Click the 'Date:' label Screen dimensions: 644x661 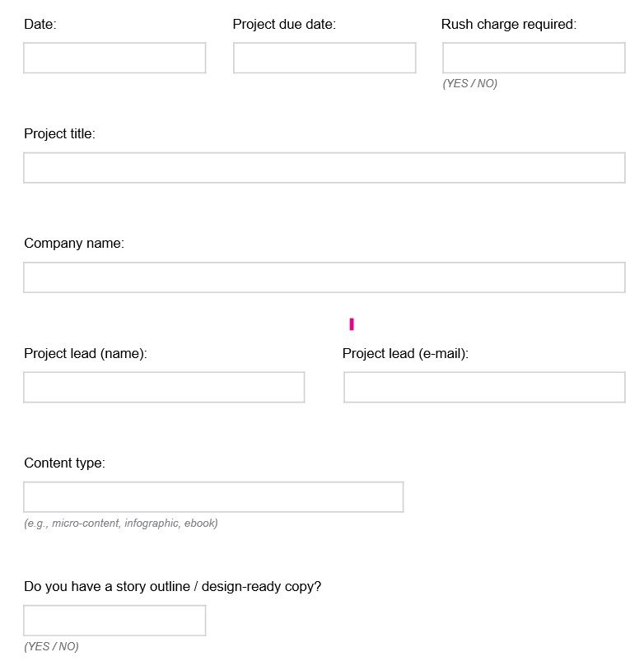[40, 25]
